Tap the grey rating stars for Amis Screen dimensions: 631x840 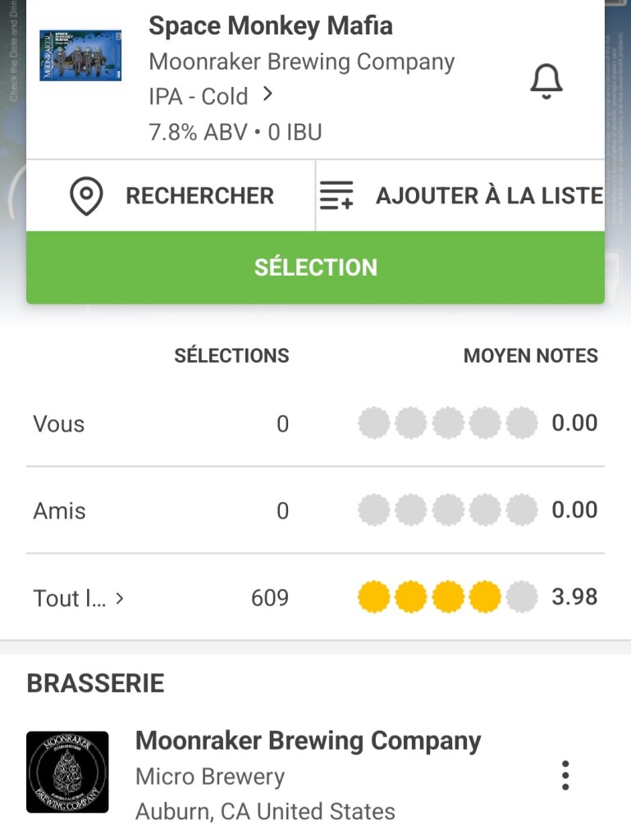tap(447, 510)
